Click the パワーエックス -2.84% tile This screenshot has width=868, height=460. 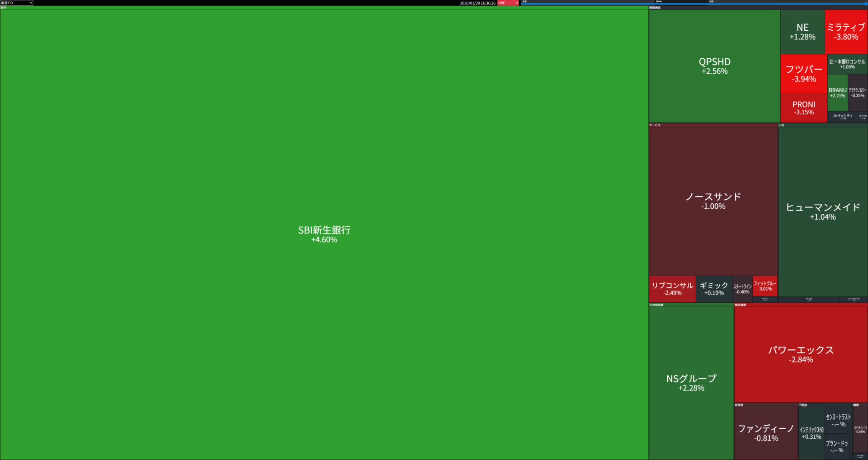[801, 354]
